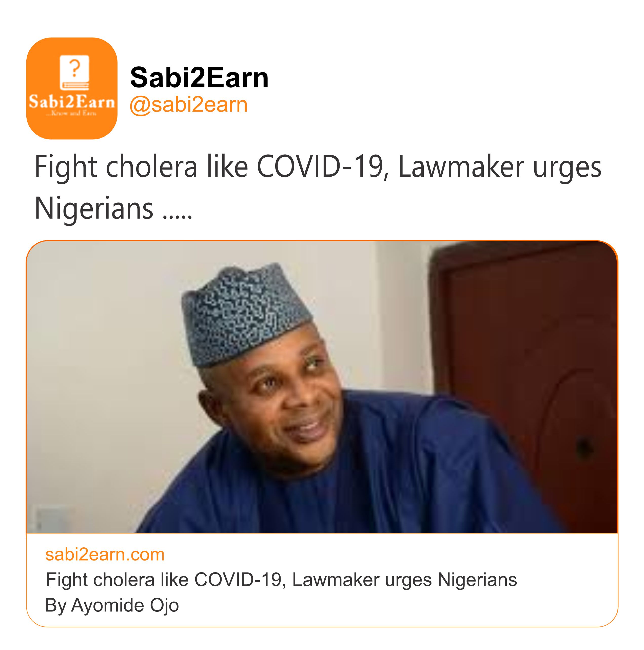Click the 'By Ayomide Ojo' byline
Image resolution: width=644 pixels, height=650 pixels.
pos(112,605)
